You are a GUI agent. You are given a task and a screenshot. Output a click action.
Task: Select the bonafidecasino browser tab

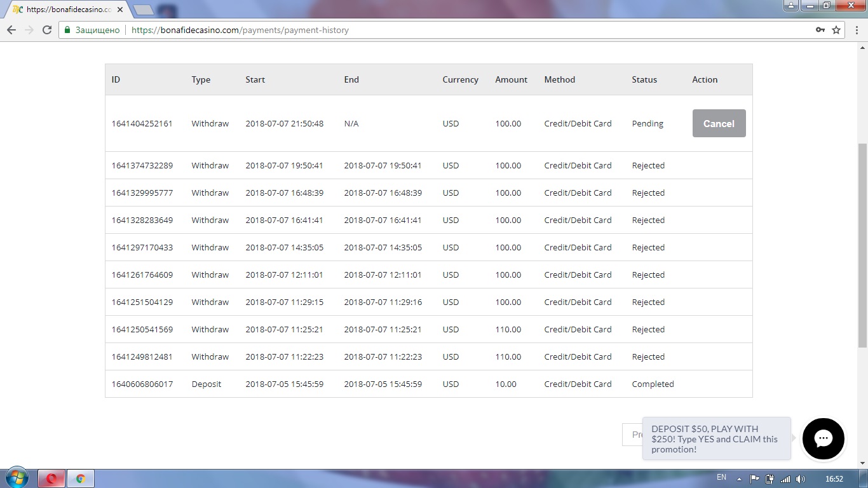pyautogui.click(x=64, y=10)
